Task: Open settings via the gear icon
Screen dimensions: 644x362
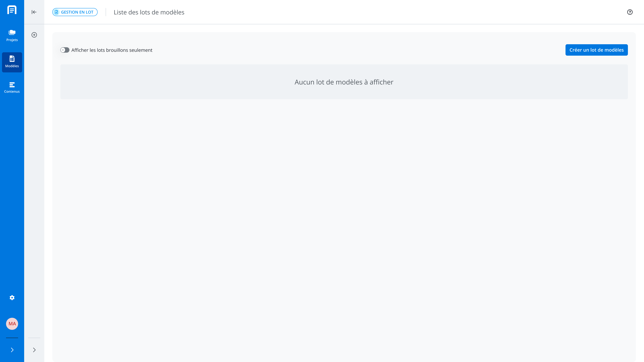Action: tap(12, 297)
